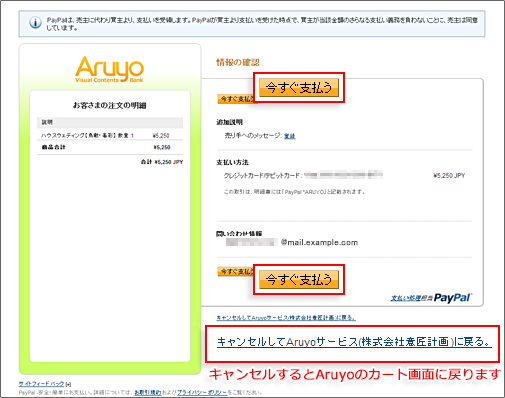Click the PayPal notice text in top banner
Viewport: 505px width, 398px height.
coord(262,24)
